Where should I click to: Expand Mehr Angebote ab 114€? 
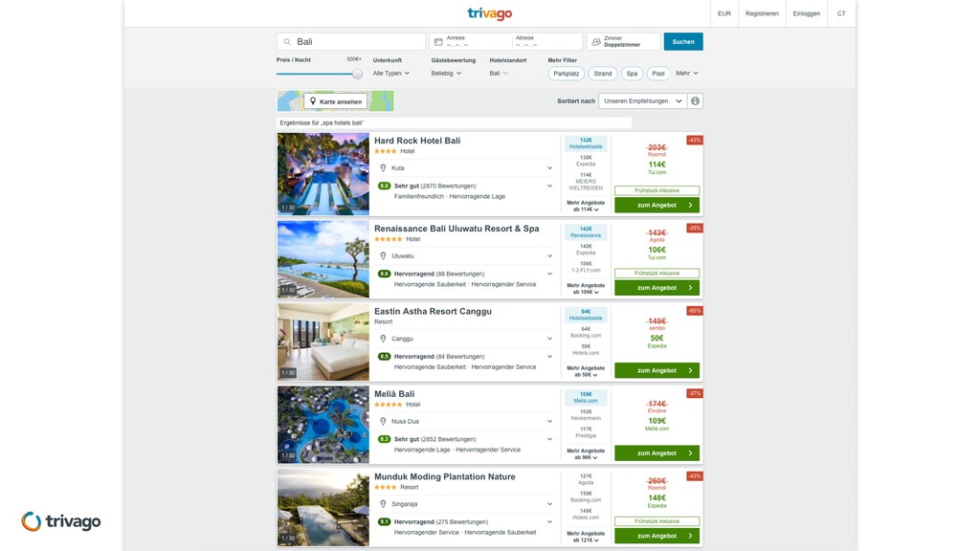586,207
